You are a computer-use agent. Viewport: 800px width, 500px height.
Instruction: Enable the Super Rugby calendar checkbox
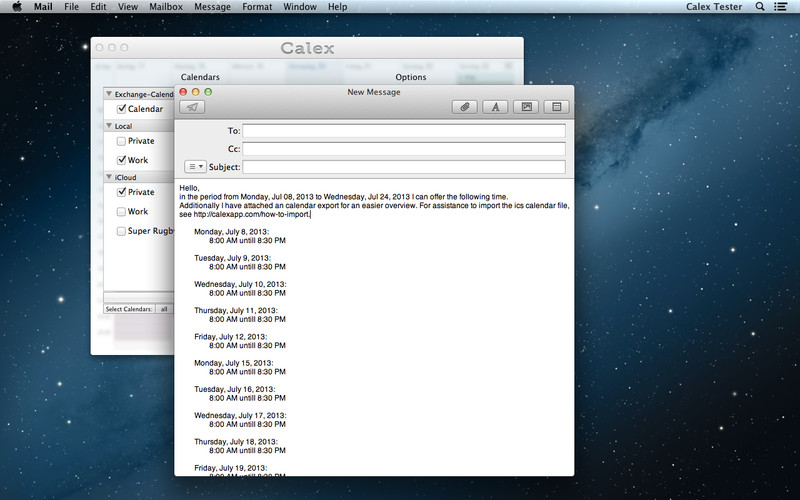121,231
